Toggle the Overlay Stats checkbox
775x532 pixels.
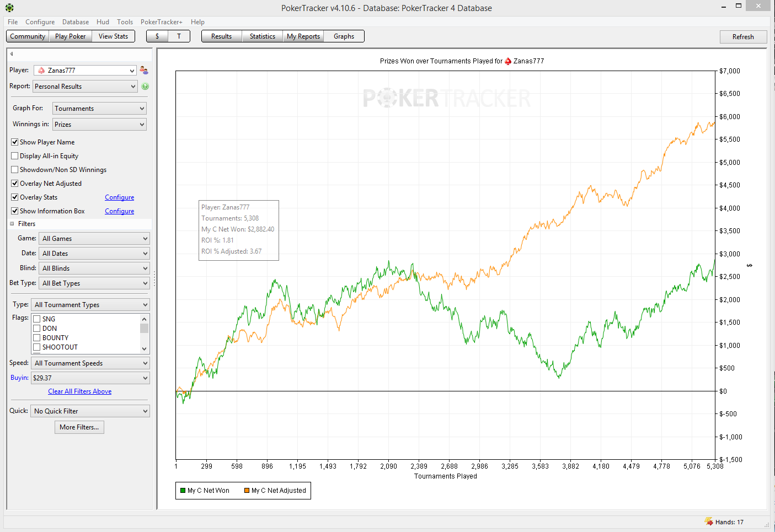[15, 197]
